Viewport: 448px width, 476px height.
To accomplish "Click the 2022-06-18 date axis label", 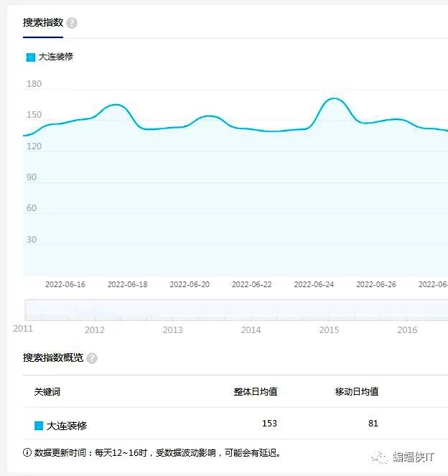I will click(x=128, y=284).
